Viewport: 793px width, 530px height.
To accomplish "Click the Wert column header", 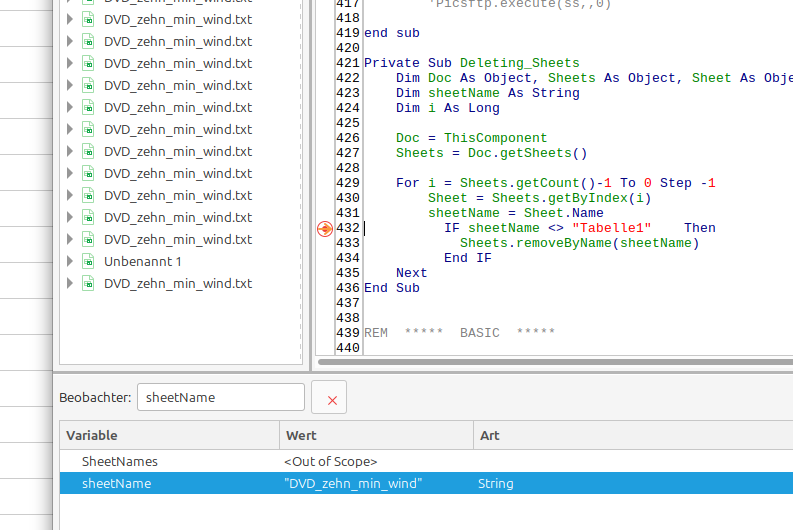I will 376,435.
